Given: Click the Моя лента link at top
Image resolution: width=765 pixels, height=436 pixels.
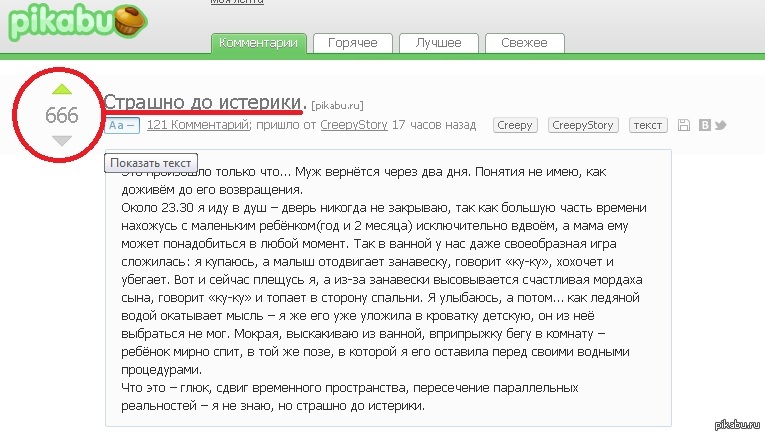Looking at the screenshot, I should 237,3.
